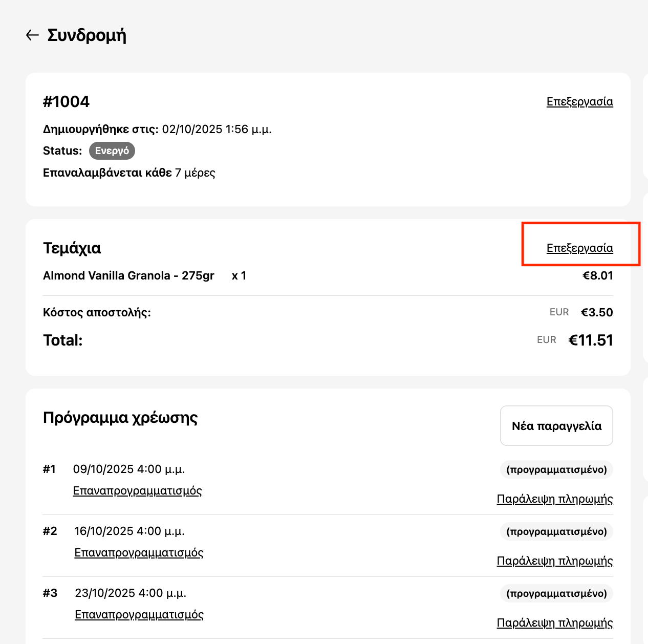Screen dimensions: 648x644
Task: Click the Ενεργό status badge
Action: coord(112,151)
